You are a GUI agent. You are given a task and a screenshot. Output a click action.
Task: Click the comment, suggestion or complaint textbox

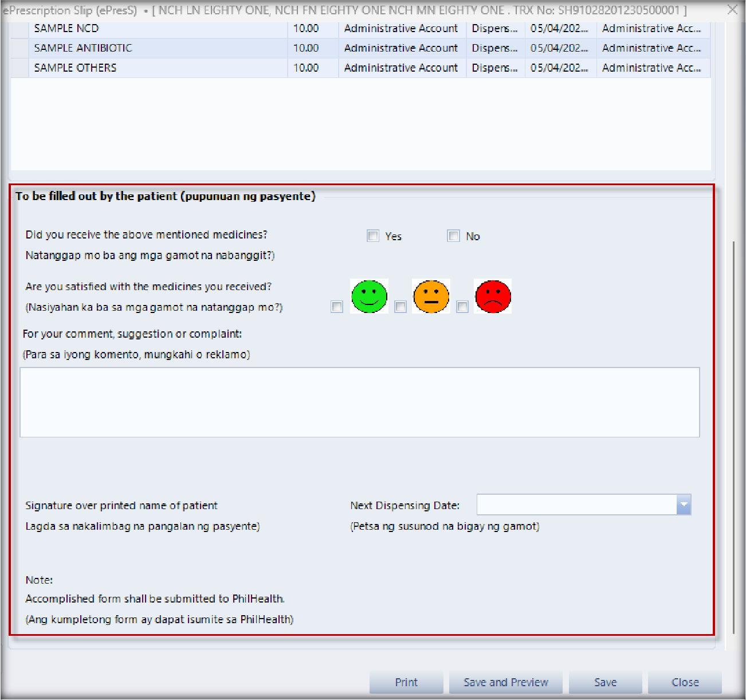[359, 402]
